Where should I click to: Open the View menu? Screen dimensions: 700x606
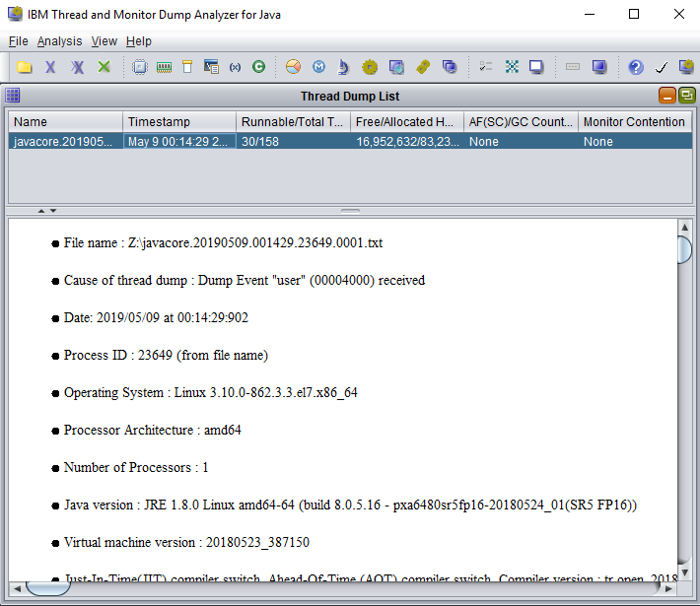point(105,41)
